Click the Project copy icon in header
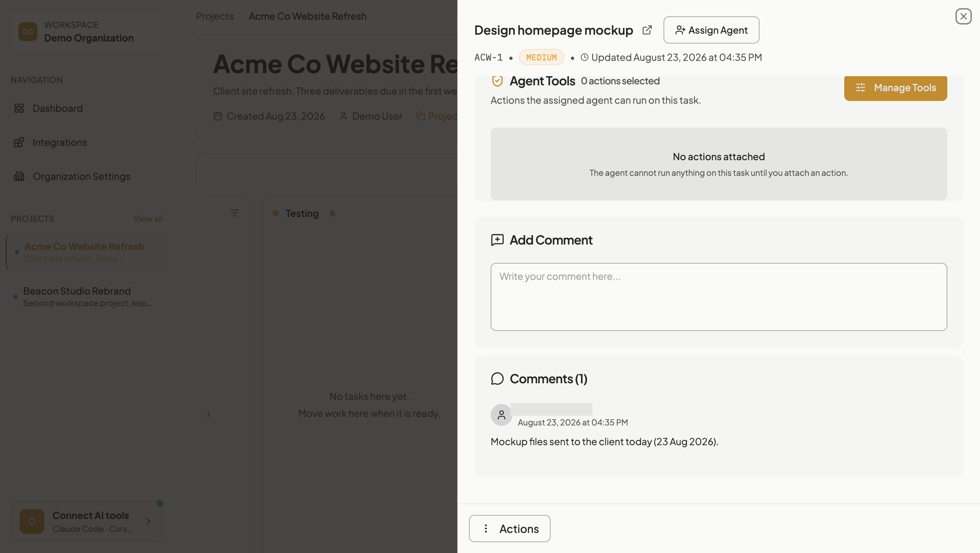 (420, 116)
